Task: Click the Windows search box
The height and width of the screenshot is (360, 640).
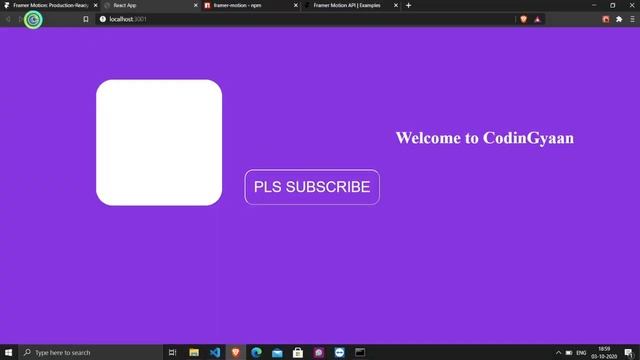Action: coord(91,352)
